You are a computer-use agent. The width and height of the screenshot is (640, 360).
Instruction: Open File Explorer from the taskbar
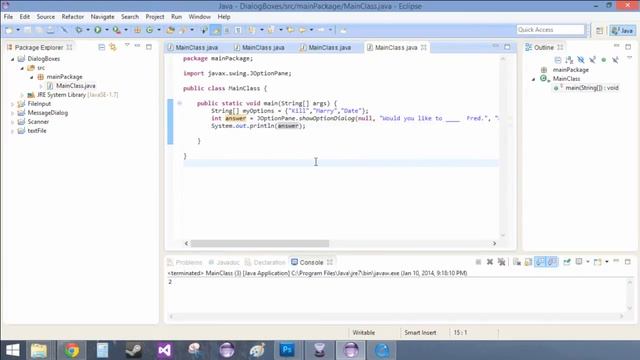click(39, 350)
